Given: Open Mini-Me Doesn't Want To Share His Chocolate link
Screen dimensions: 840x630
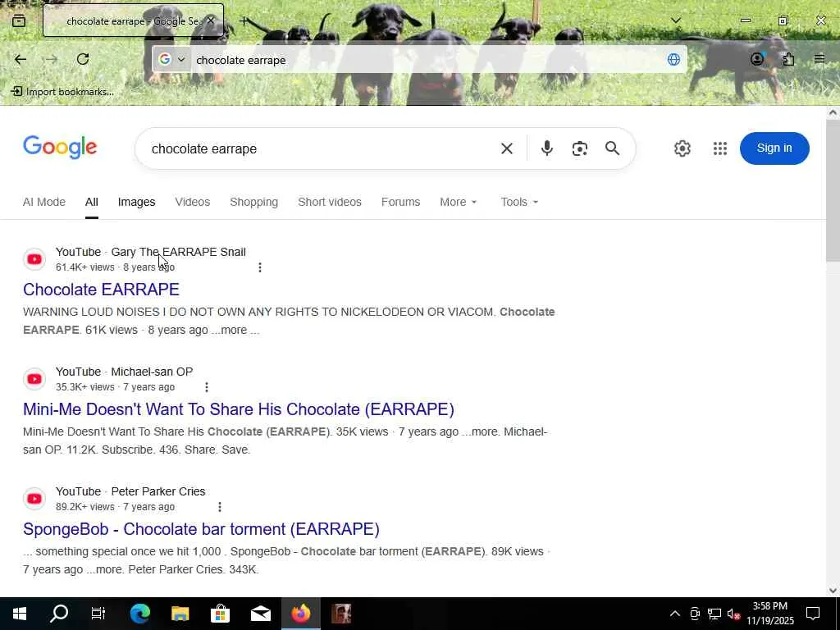Looking at the screenshot, I should [x=239, y=409].
